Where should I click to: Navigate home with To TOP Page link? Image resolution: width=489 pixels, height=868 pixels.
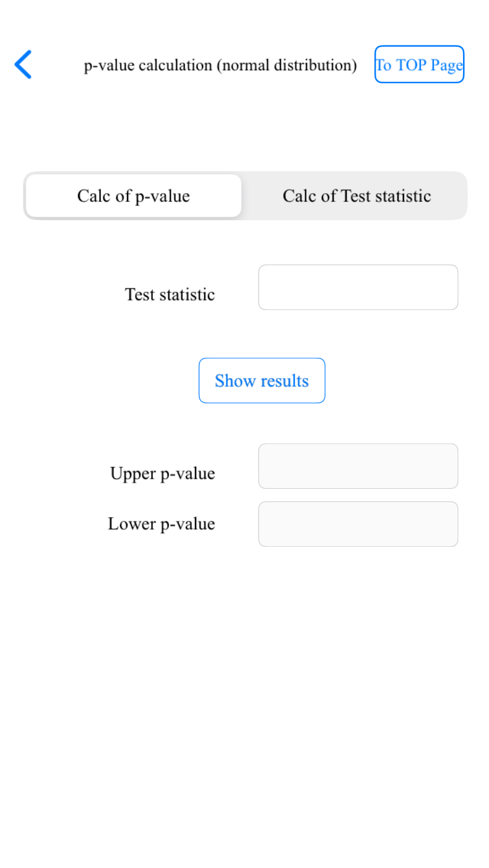(x=419, y=64)
